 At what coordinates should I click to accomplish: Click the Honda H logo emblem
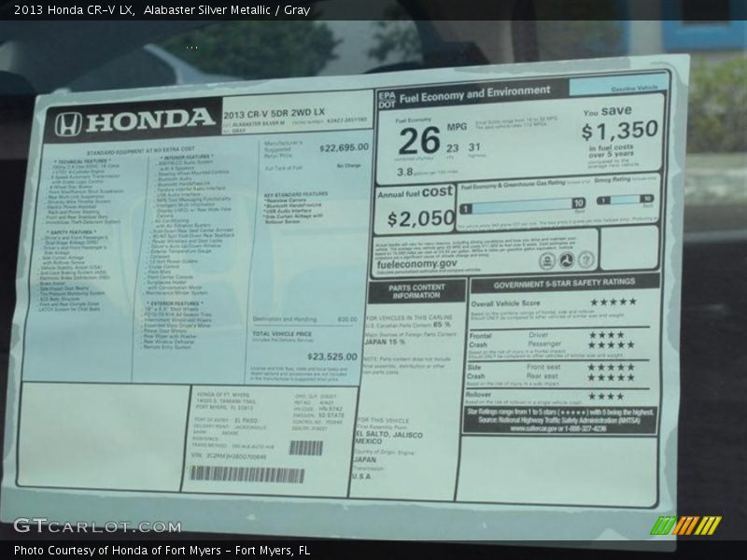(x=67, y=124)
